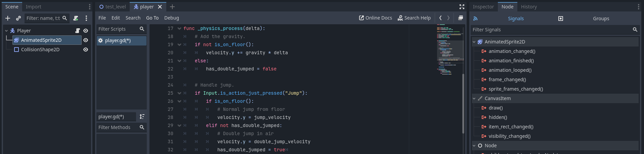Toggle visibility of AnimatedSprite2D node
The width and height of the screenshot is (644, 154).
point(86,40)
